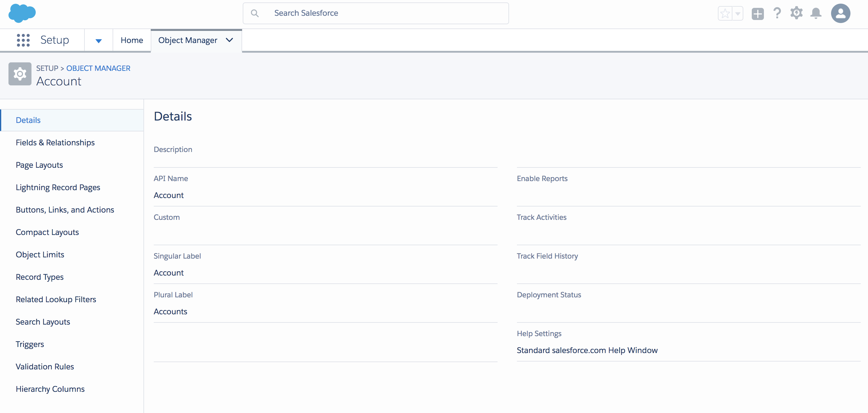Click the OBJECT MANAGER breadcrumb link
Viewport: 868px width, 413px height.
(x=98, y=68)
